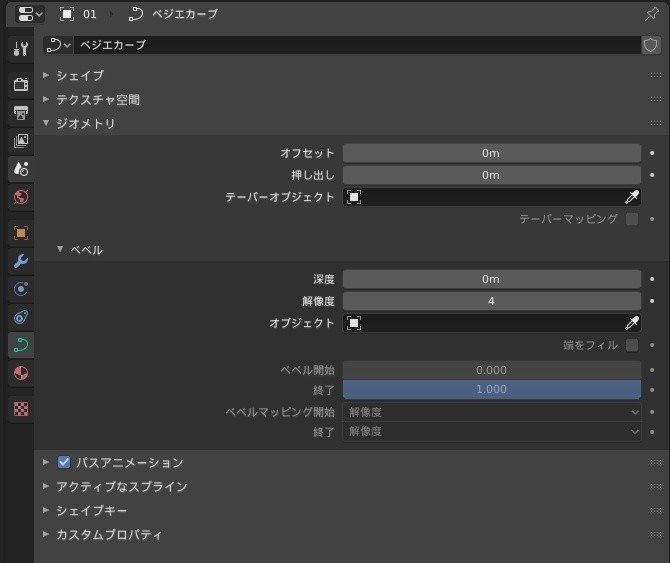Expand the シェイプ panel
This screenshot has width=670, height=563.
[x=46, y=75]
